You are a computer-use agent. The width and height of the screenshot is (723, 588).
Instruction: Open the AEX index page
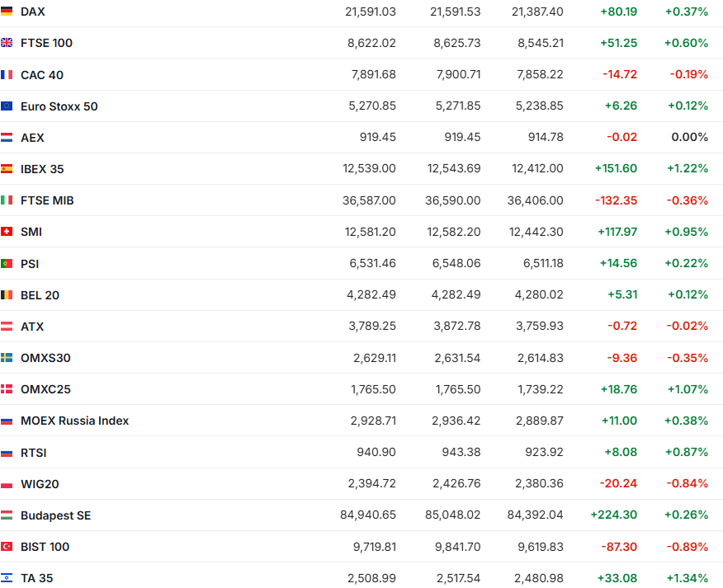coord(32,138)
